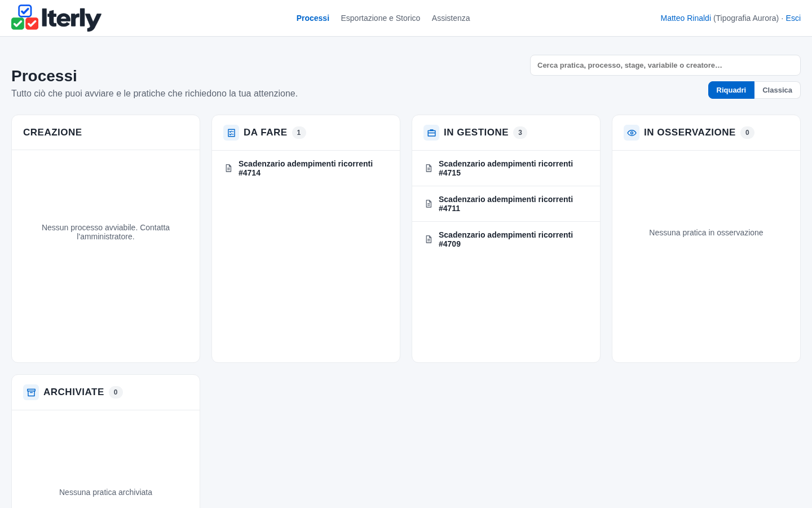Switch to Classica view
The image size is (812, 508).
point(777,90)
